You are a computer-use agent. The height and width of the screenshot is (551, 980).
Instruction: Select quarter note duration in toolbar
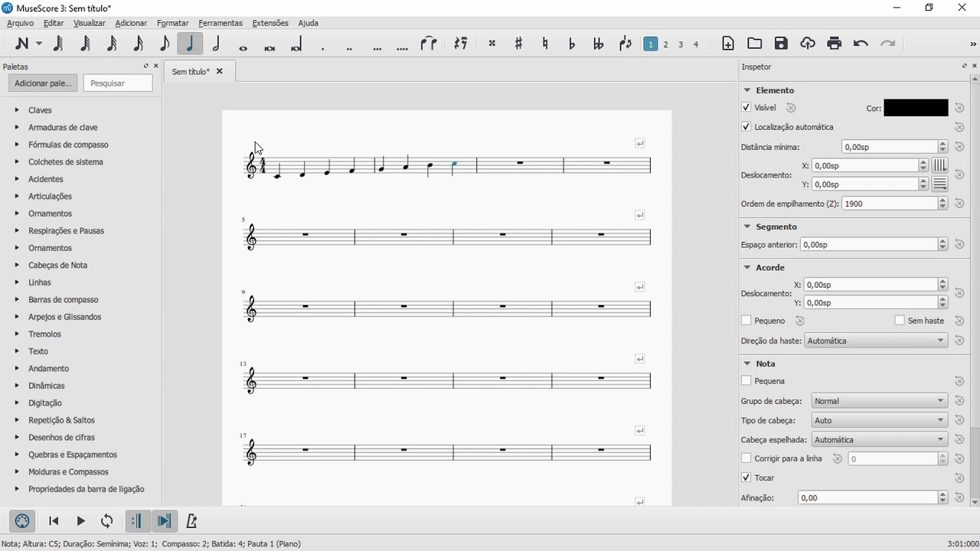click(190, 44)
